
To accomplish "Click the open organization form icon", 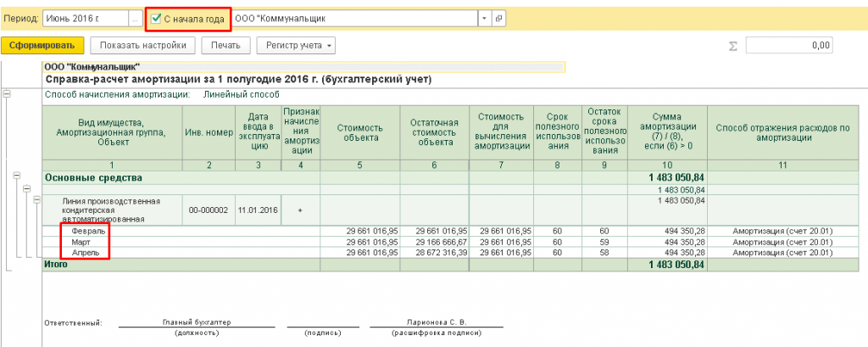I will coord(498,19).
